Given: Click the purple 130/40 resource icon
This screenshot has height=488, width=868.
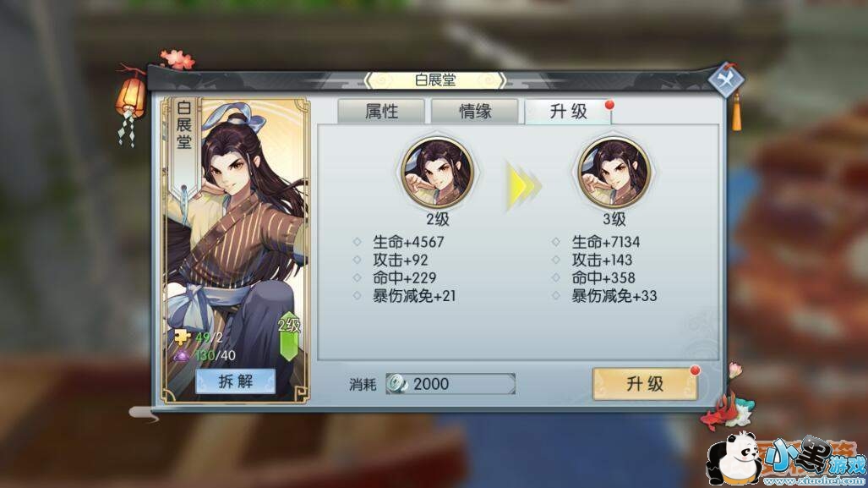Looking at the screenshot, I should [182, 354].
